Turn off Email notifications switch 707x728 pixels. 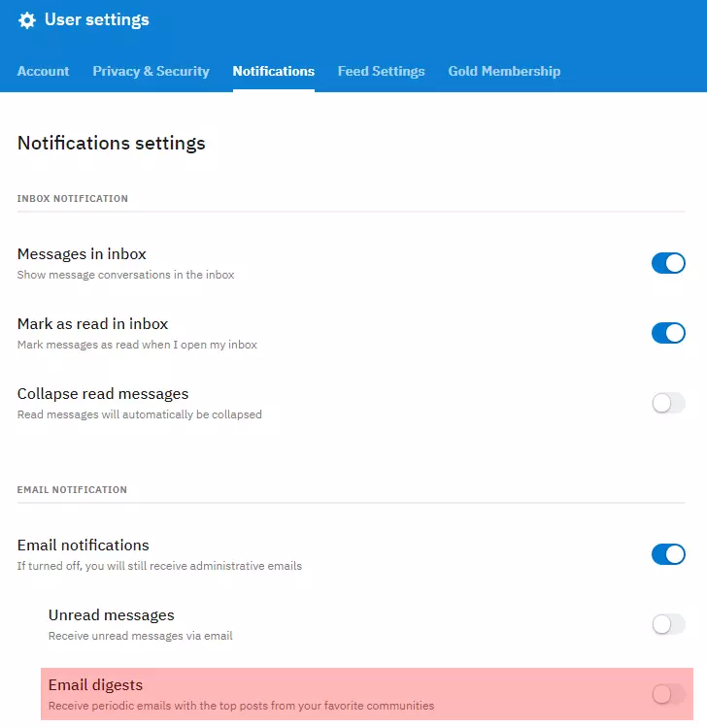coord(668,554)
